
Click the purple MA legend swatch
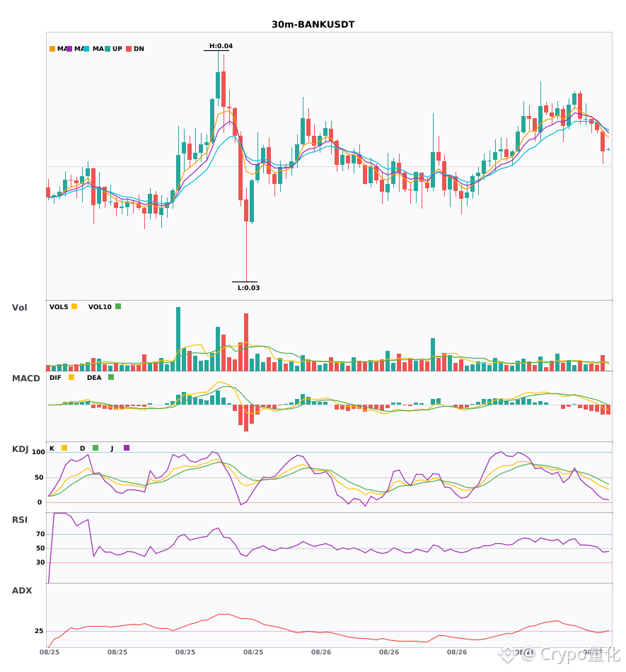coord(69,49)
